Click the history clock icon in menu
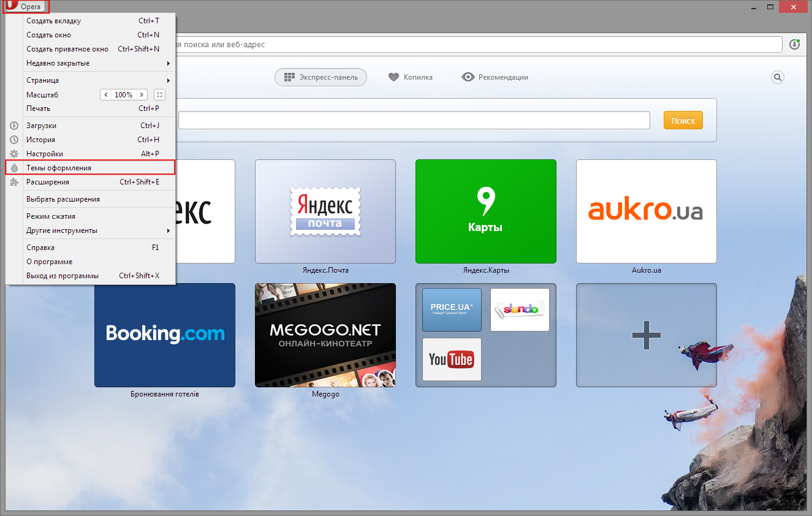 coord(14,140)
